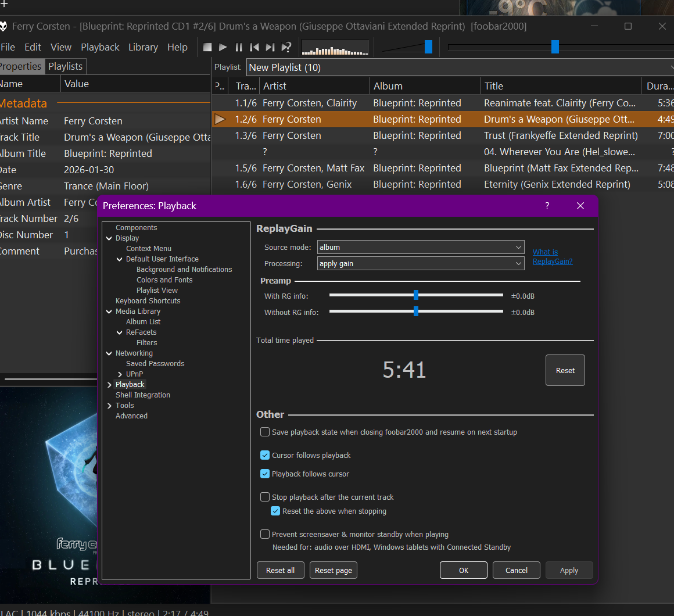Click the Apply button

(x=569, y=570)
